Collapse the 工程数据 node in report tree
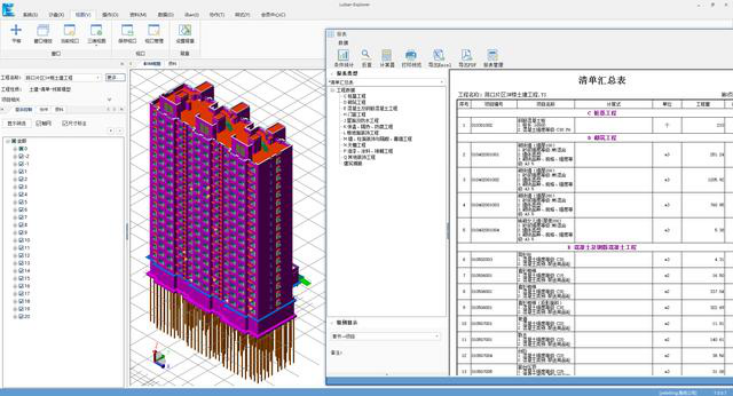This screenshot has width=734, height=397. (x=333, y=90)
